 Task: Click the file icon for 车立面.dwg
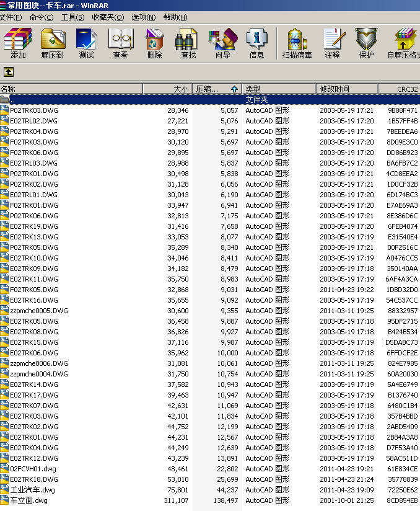(x=4, y=500)
